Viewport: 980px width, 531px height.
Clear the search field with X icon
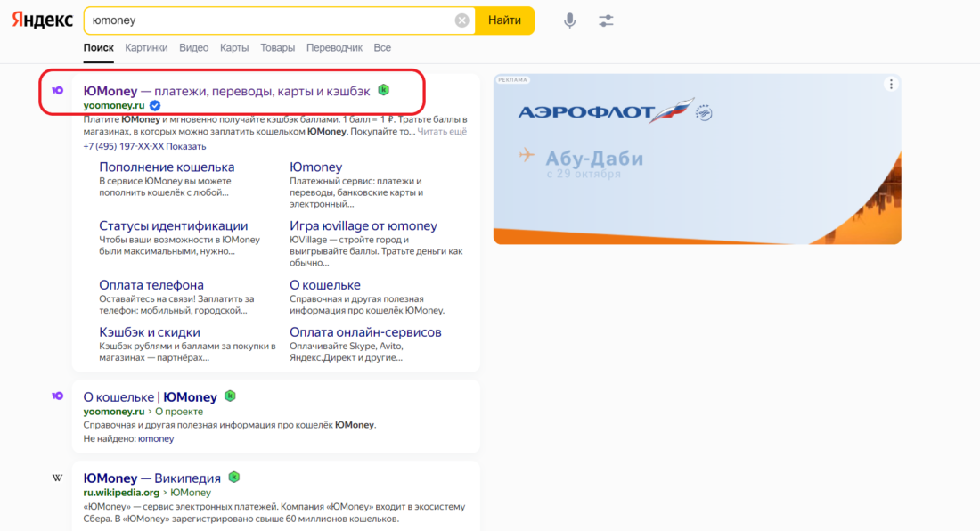click(x=461, y=20)
